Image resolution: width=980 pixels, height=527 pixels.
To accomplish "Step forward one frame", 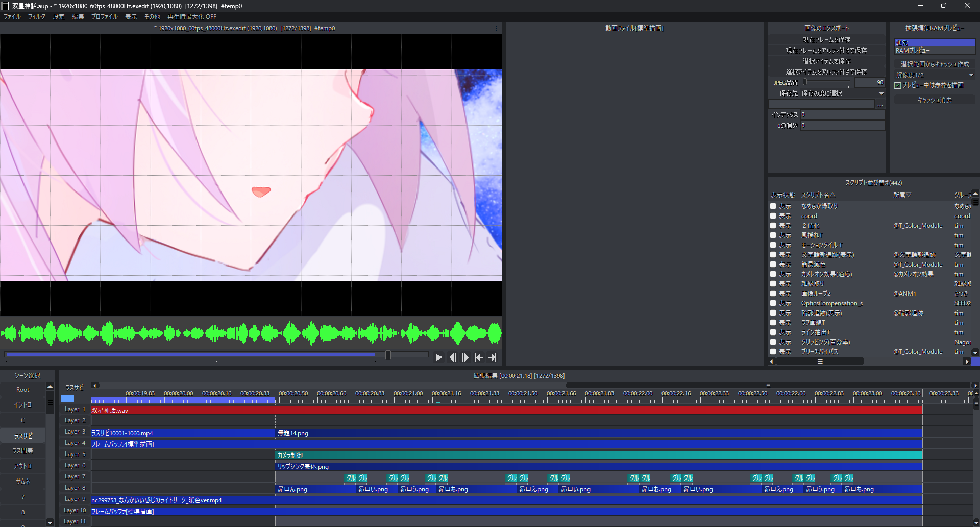I will [x=465, y=357].
